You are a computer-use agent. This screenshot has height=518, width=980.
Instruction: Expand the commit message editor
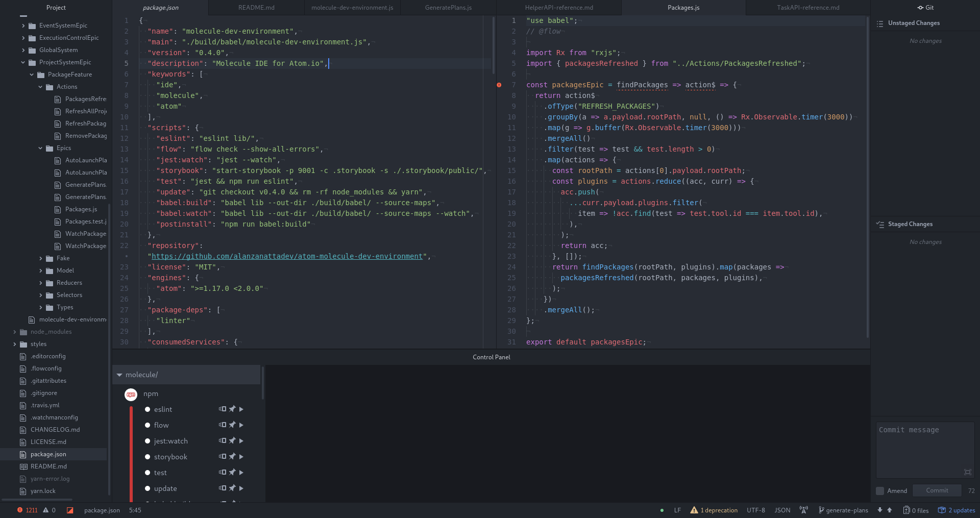click(967, 472)
